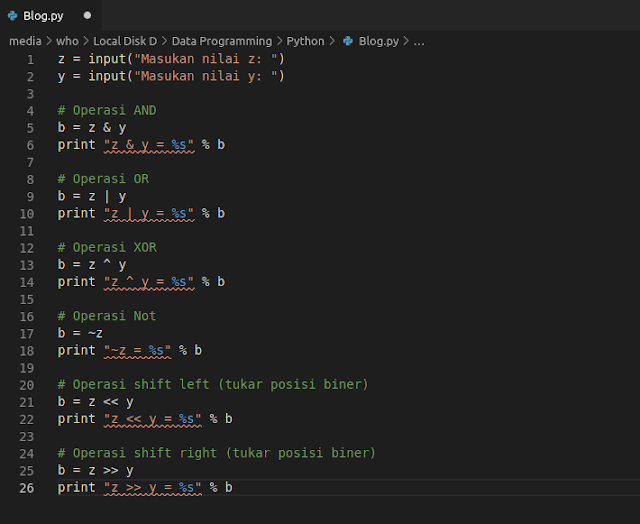
Task: Click line number 1 in the gutter
Action: click(x=30, y=60)
